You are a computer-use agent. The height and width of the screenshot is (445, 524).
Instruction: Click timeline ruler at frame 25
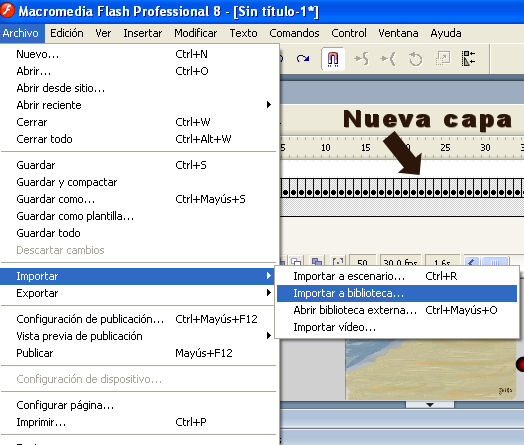click(x=445, y=147)
